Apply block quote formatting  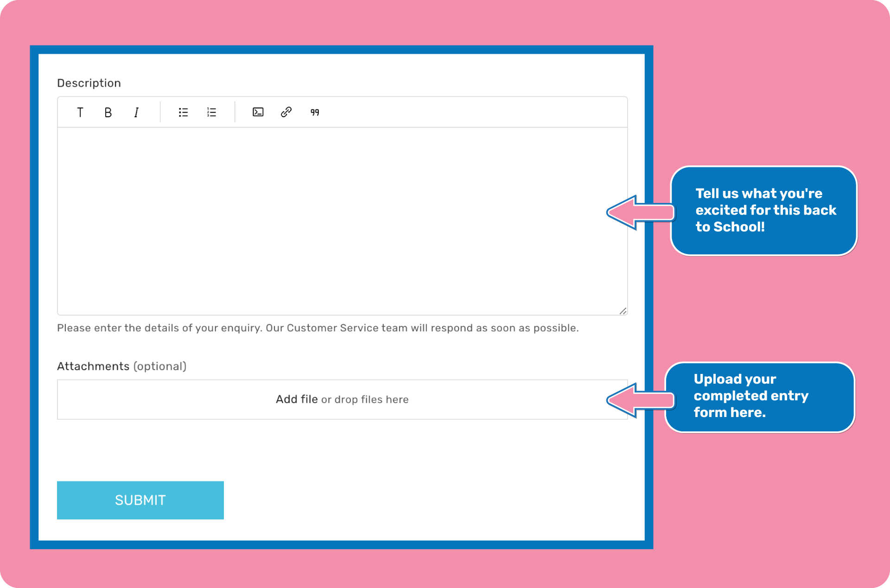click(x=315, y=112)
